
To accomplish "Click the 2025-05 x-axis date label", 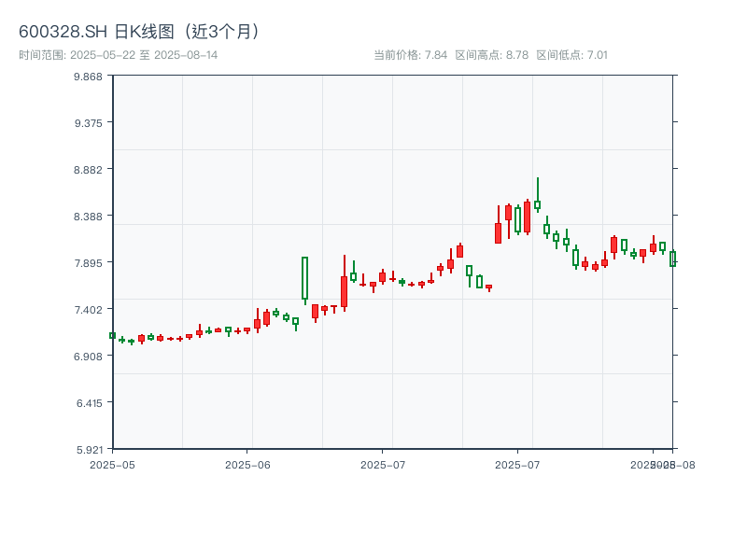I will (112, 464).
